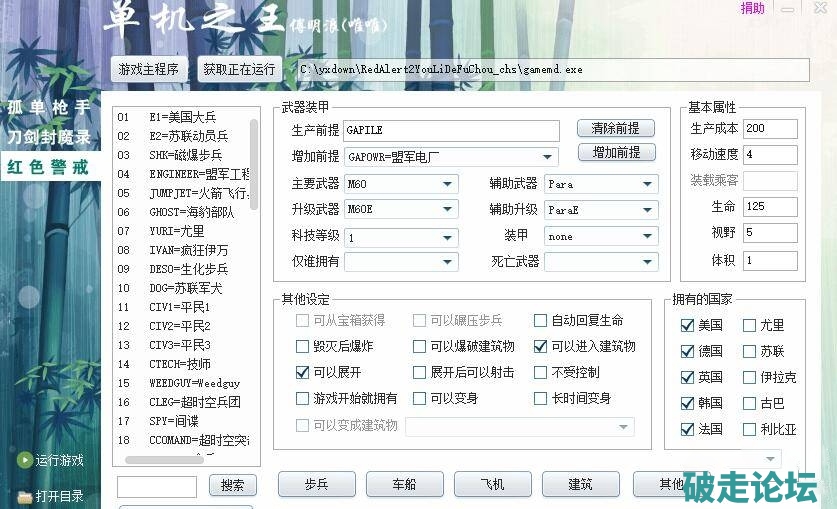Open the 捐助 donation link
This screenshot has height=509, width=837.
(752, 8)
